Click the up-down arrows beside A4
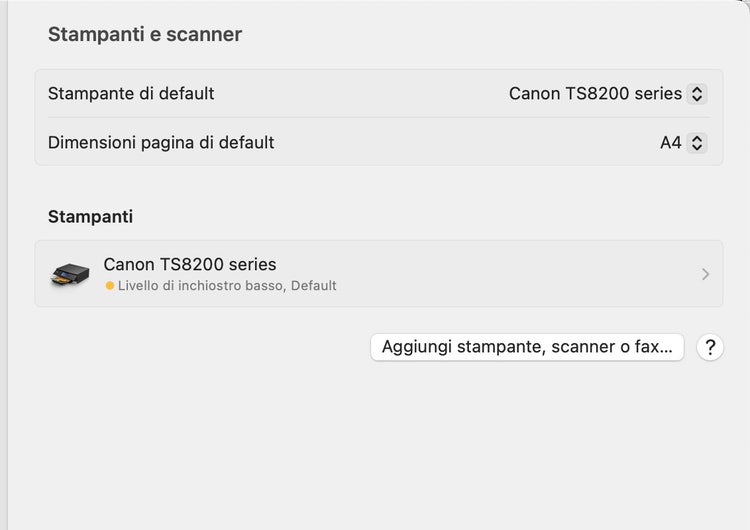The height and width of the screenshot is (530, 750). tap(698, 143)
